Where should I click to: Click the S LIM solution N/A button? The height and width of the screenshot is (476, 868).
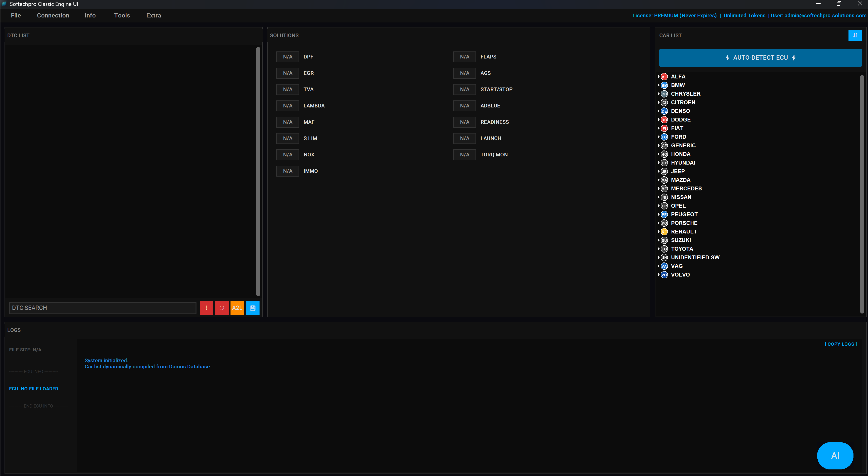287,138
